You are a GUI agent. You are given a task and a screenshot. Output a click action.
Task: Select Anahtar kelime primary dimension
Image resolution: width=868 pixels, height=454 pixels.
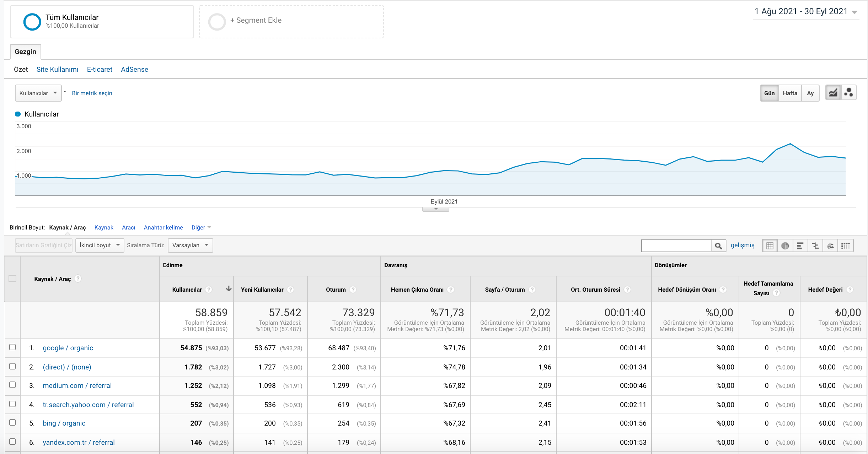pos(163,228)
